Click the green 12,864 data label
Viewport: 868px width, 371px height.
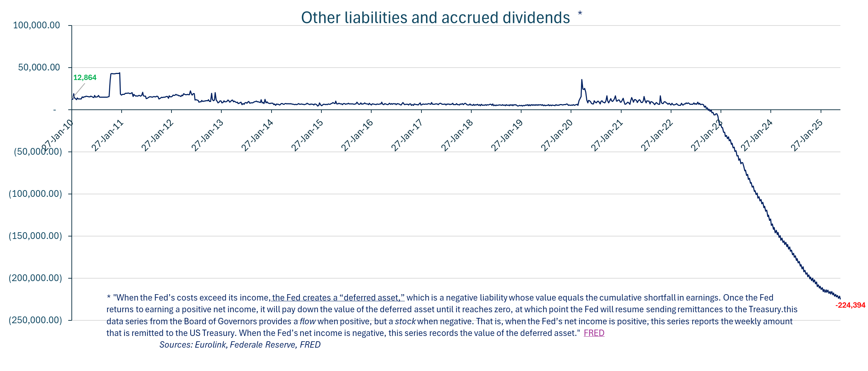pyautogui.click(x=85, y=78)
